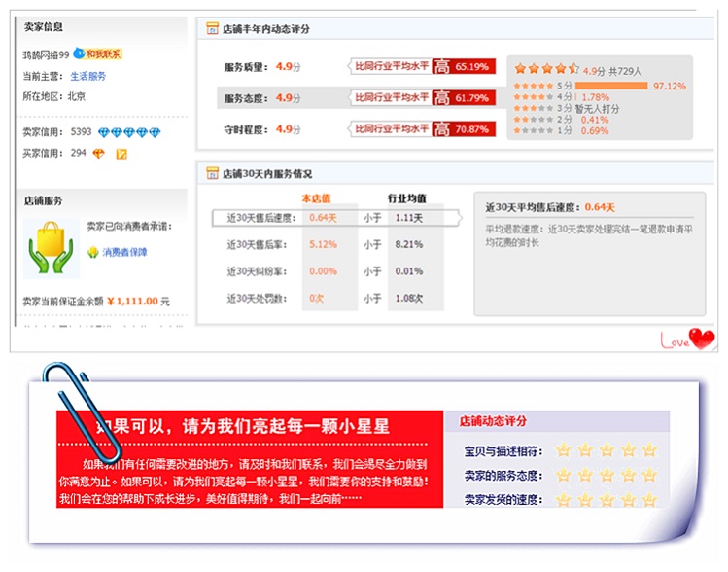This screenshot has height=572, width=728.
Task: Click the industry average 8.21% value
Action: click(409, 244)
